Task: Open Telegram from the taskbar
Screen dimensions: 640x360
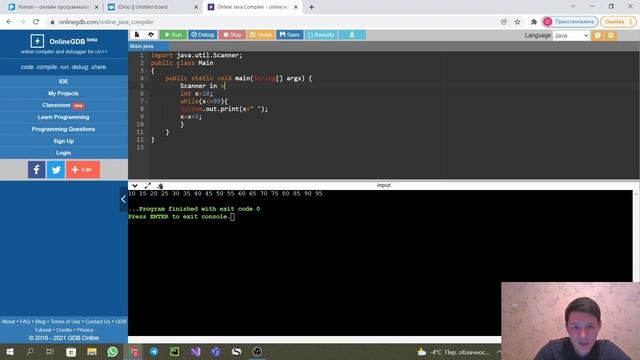Action: click(x=154, y=351)
